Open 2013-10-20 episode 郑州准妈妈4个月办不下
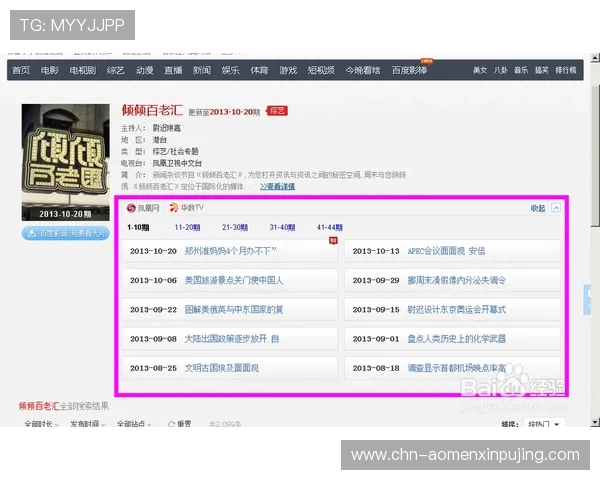 click(230, 251)
